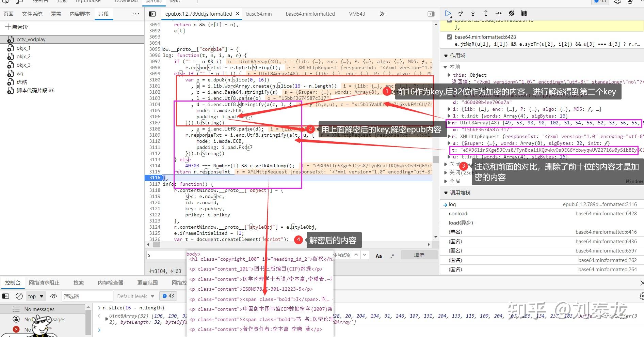Switch to 搜索 drawer tab

[x=79, y=283]
